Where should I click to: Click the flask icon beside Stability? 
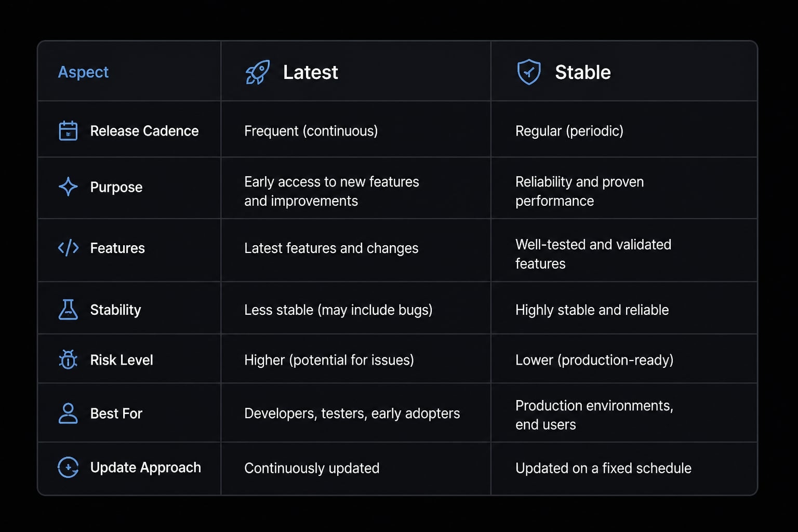68,310
